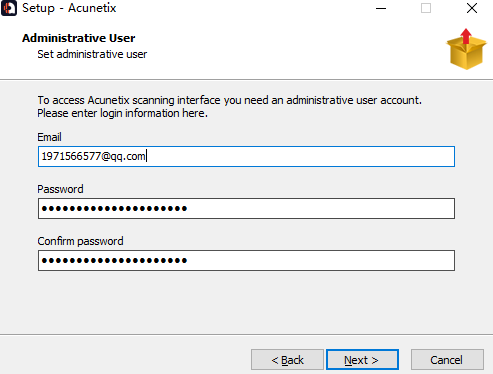Click the Setup - Acunetix title text
The height and width of the screenshot is (374, 493).
click(x=69, y=8)
